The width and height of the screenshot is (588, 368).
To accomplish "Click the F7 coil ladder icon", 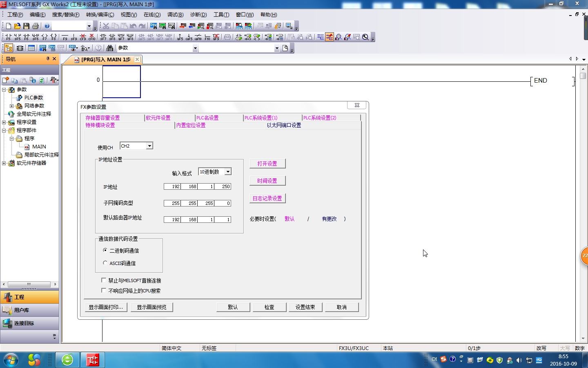I will [45, 37].
